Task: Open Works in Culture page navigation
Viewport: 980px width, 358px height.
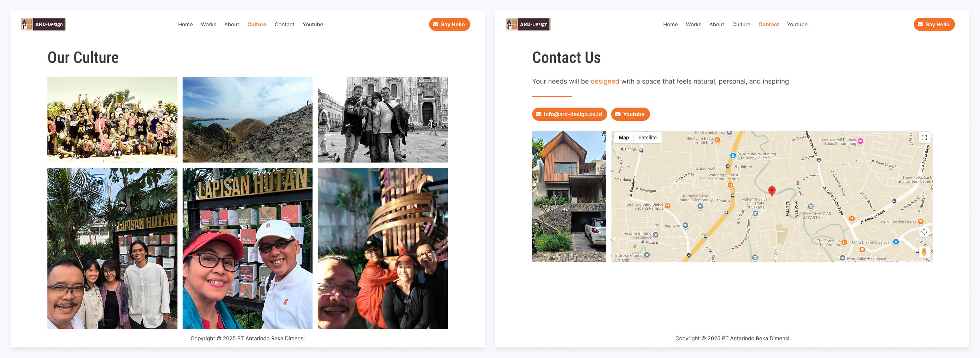Action: (208, 24)
